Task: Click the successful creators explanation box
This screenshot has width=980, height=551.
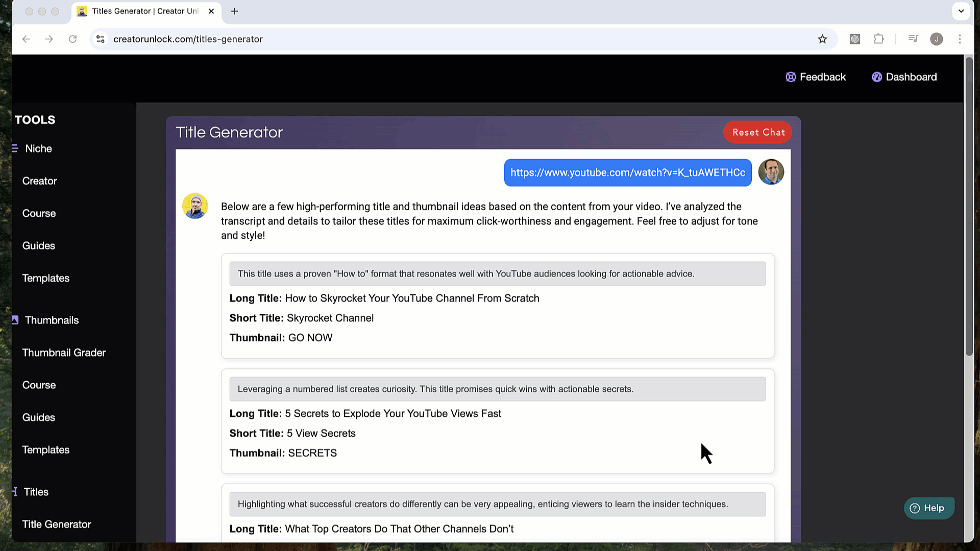Action: [x=498, y=504]
